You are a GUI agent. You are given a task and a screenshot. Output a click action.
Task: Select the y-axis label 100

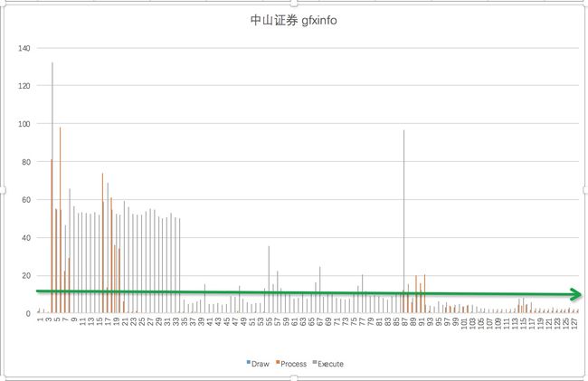[x=24, y=124]
